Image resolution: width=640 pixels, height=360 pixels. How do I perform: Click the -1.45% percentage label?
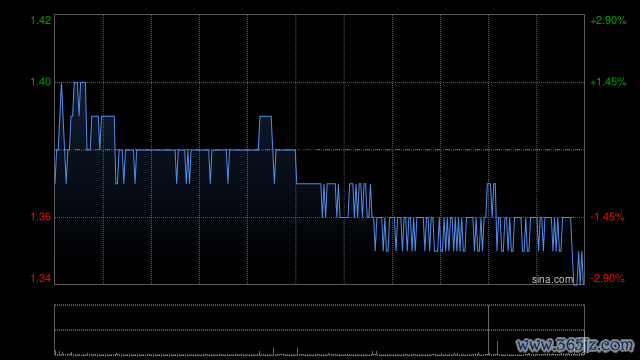point(607,217)
